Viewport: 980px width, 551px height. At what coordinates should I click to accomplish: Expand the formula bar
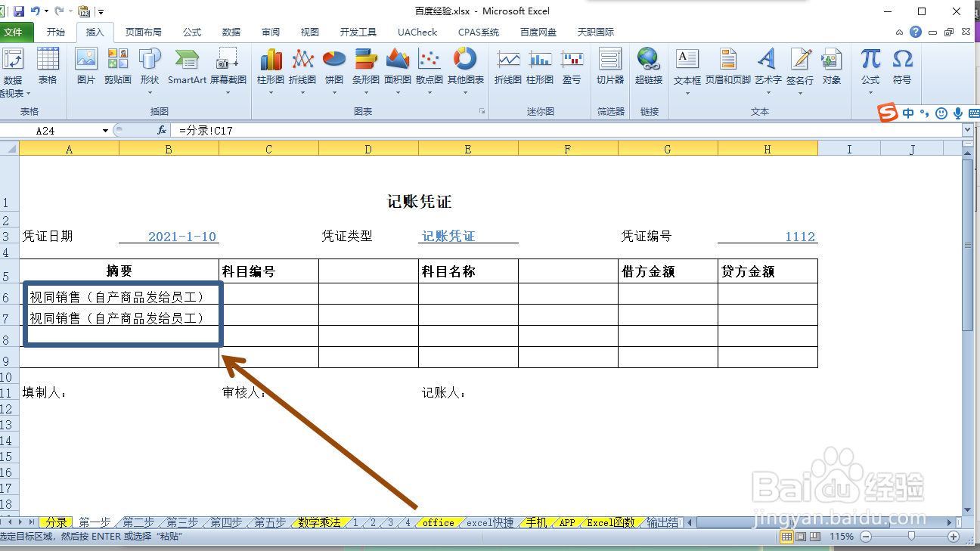coord(967,130)
